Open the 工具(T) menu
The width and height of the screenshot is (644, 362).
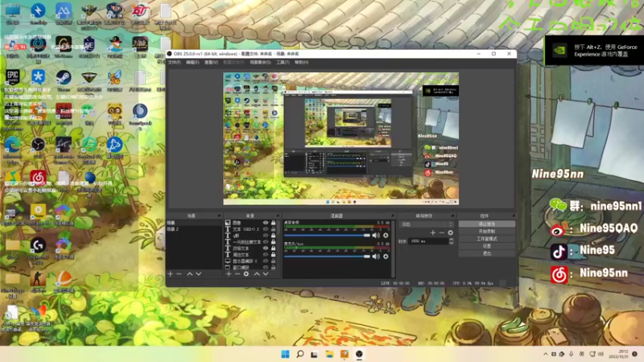(283, 63)
